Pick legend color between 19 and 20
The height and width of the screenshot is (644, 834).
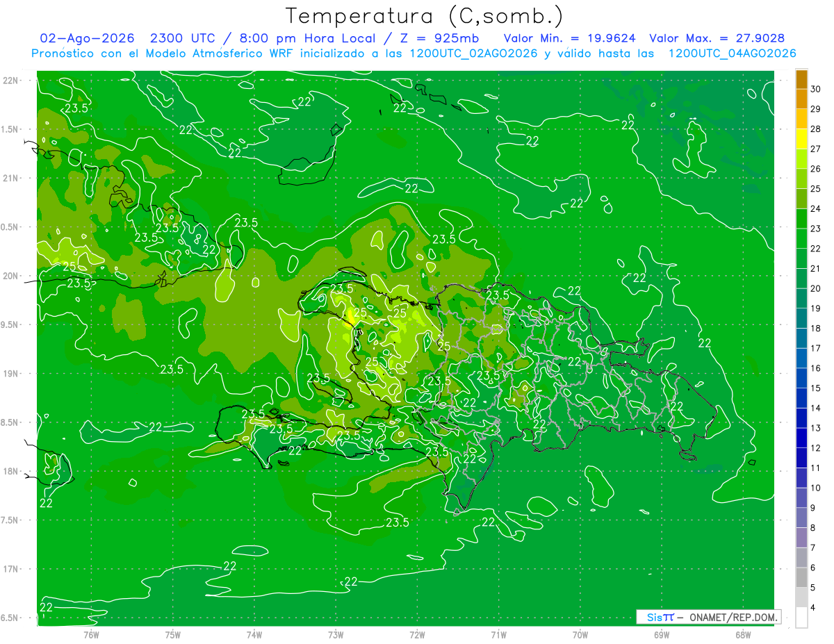point(801,298)
